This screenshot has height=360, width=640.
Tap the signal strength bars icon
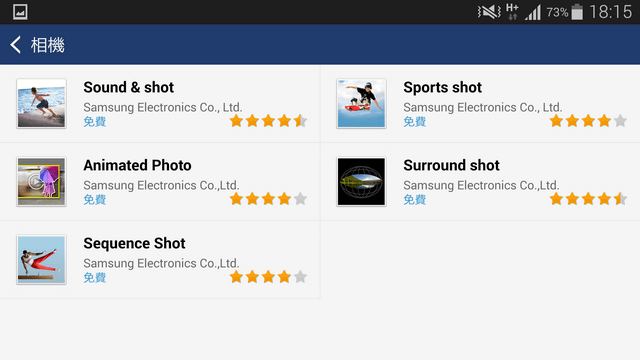(x=533, y=12)
